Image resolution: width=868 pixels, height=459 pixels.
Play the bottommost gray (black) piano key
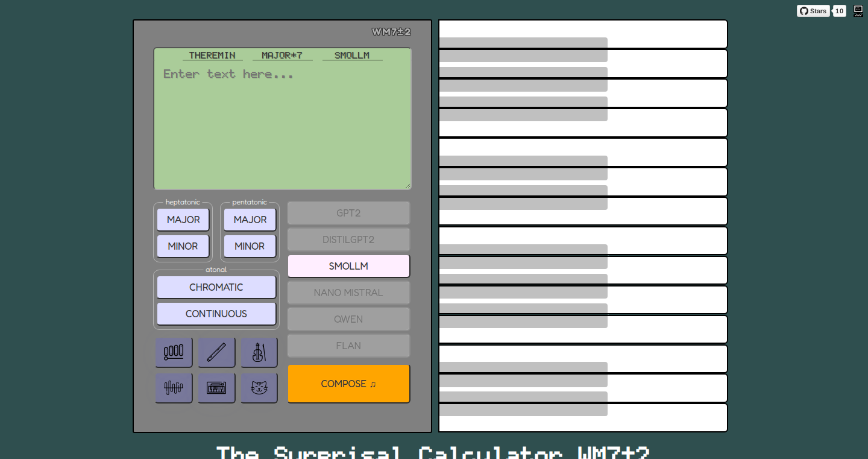tap(523, 404)
